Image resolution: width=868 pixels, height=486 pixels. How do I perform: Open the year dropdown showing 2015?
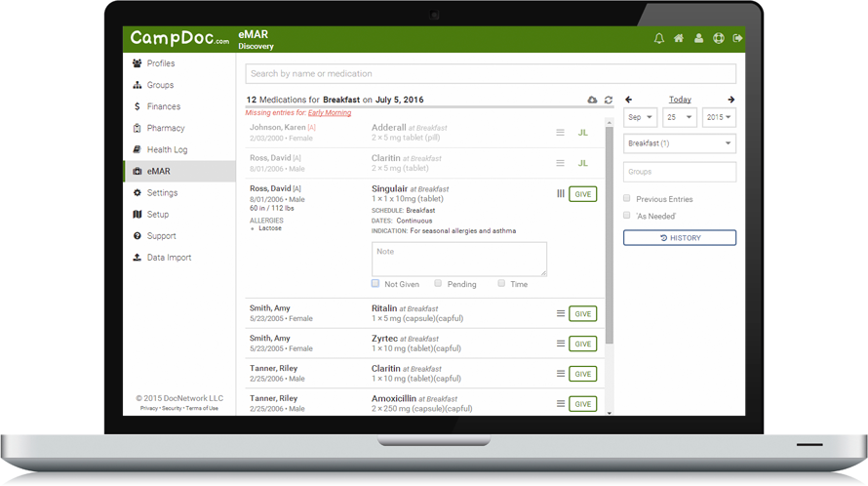tap(719, 117)
